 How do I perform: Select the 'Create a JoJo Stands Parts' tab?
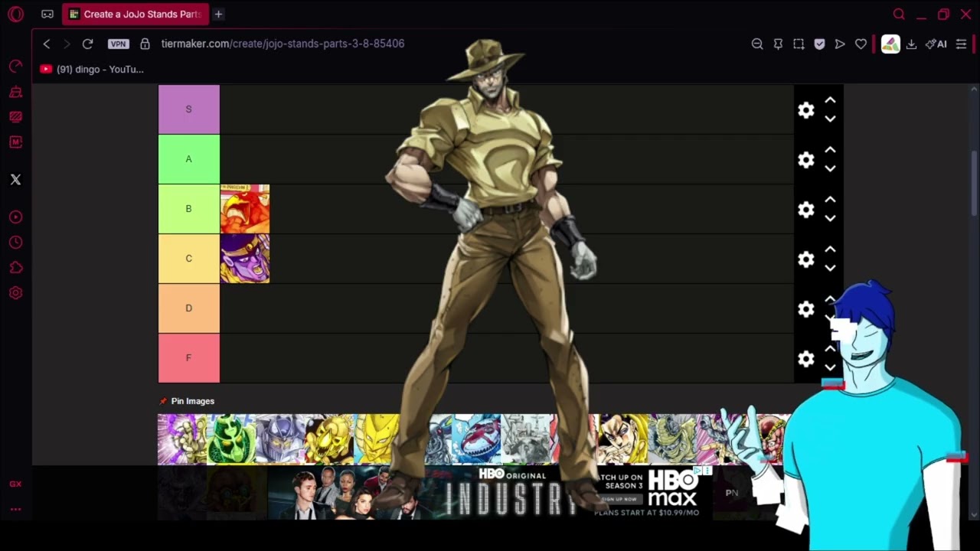tap(134, 14)
